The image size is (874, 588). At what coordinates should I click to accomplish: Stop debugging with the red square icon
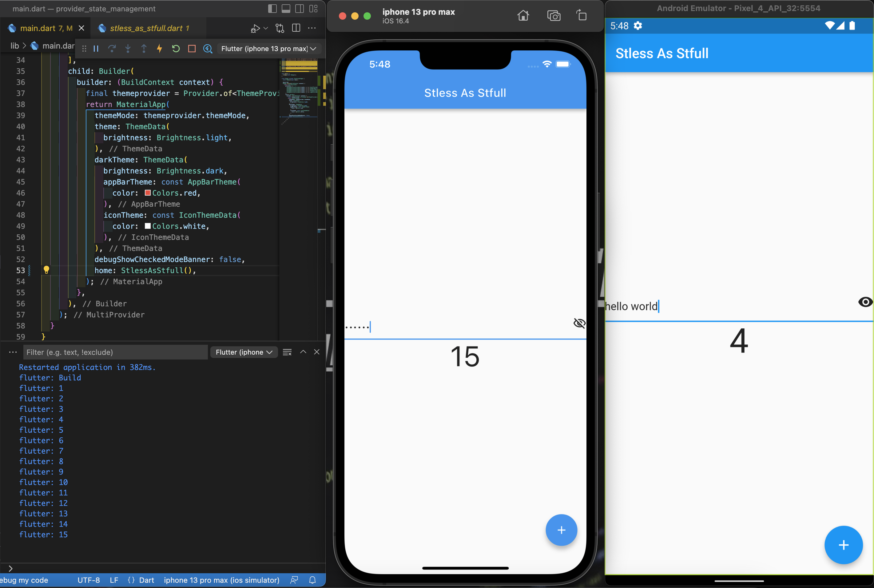pyautogui.click(x=192, y=48)
